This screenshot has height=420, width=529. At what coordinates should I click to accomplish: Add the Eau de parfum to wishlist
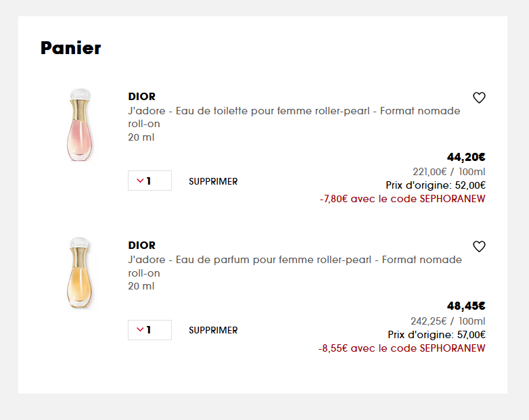tap(479, 247)
